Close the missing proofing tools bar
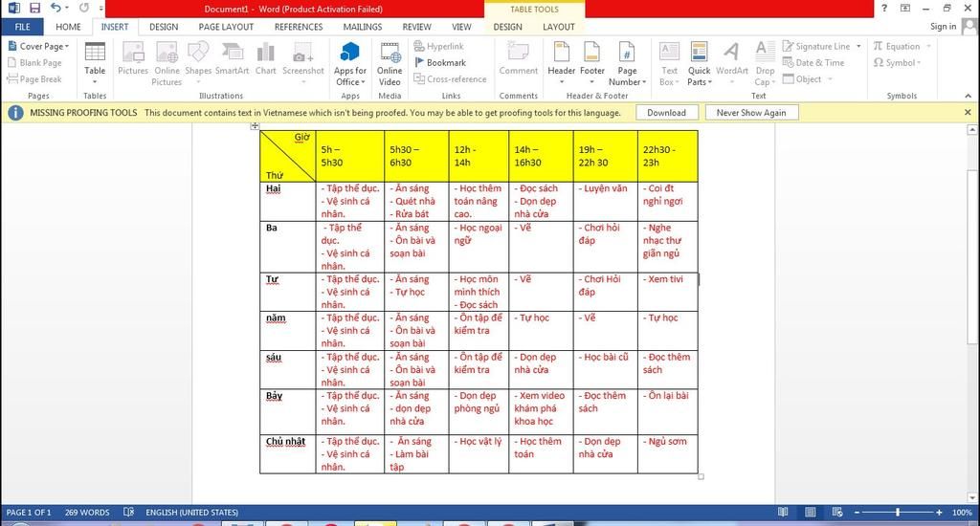This screenshot has width=980, height=526. 968,113
